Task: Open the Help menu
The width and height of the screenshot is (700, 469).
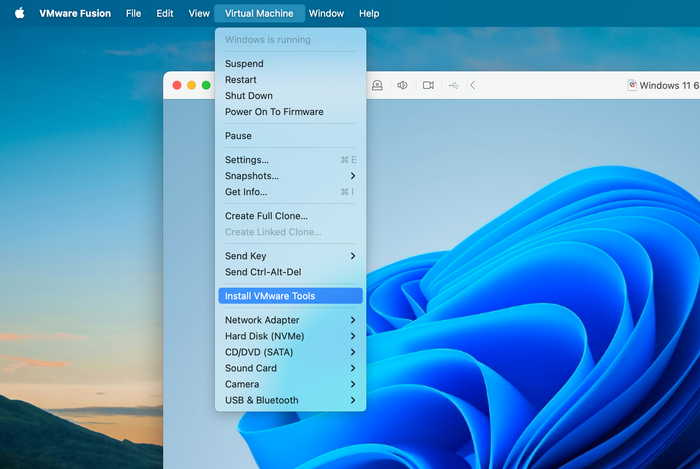Action: [369, 13]
